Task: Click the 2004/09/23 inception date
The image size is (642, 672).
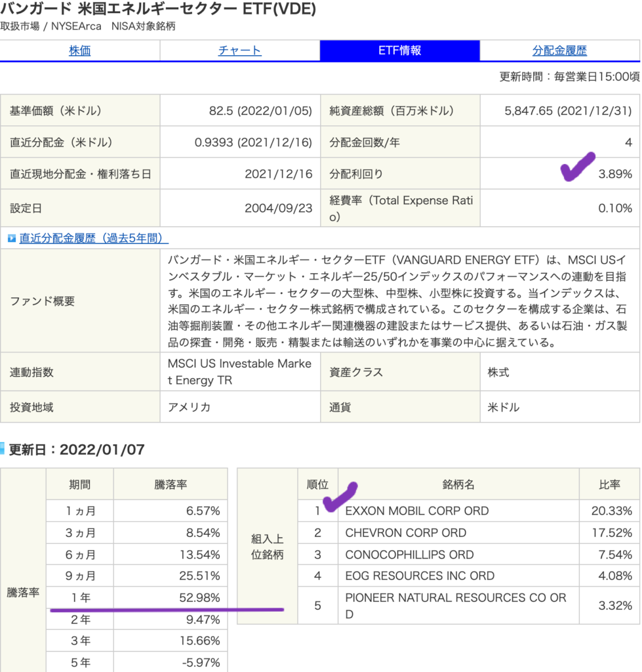Action: 279,208
